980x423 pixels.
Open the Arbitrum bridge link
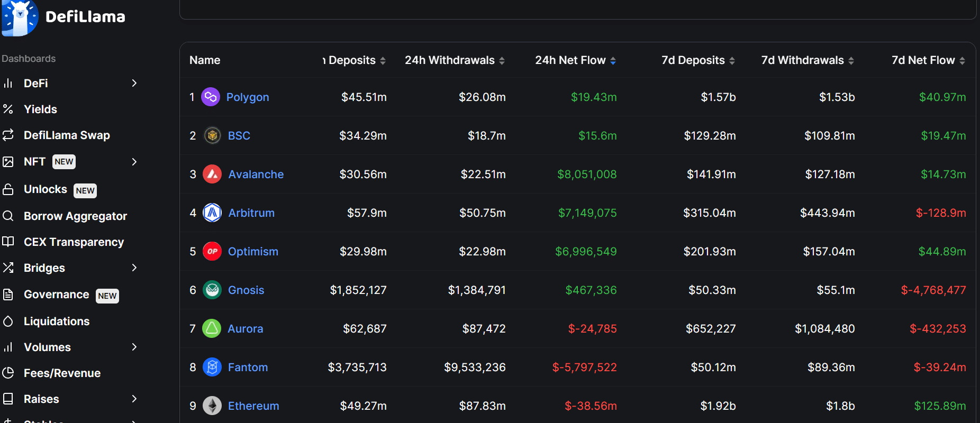251,213
